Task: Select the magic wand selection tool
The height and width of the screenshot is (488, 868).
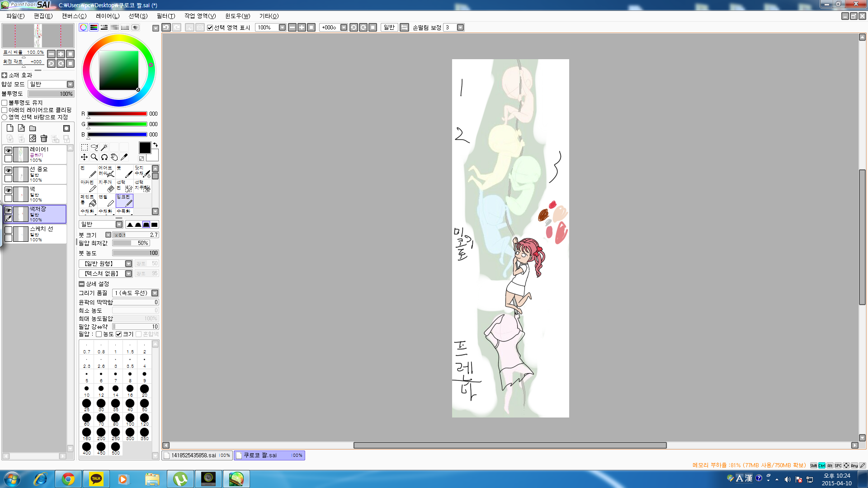Action: [104, 147]
